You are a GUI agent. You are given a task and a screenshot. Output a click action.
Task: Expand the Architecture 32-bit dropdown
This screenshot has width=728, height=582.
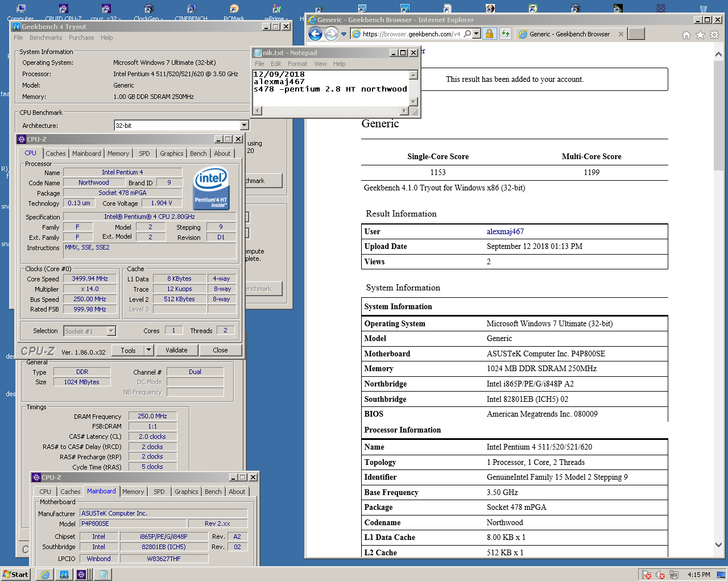(244, 126)
